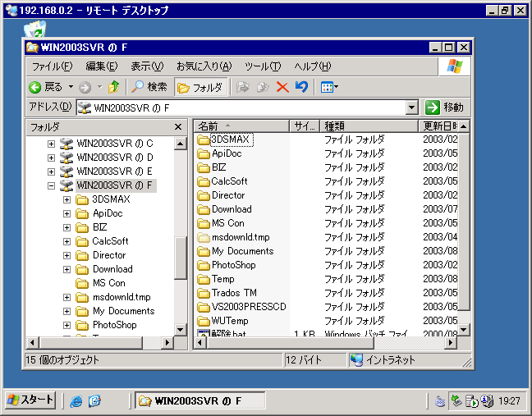Screen dimensions: 532x416
Task: Click file list horizontal scroll right arrow
Action: tap(450, 343)
